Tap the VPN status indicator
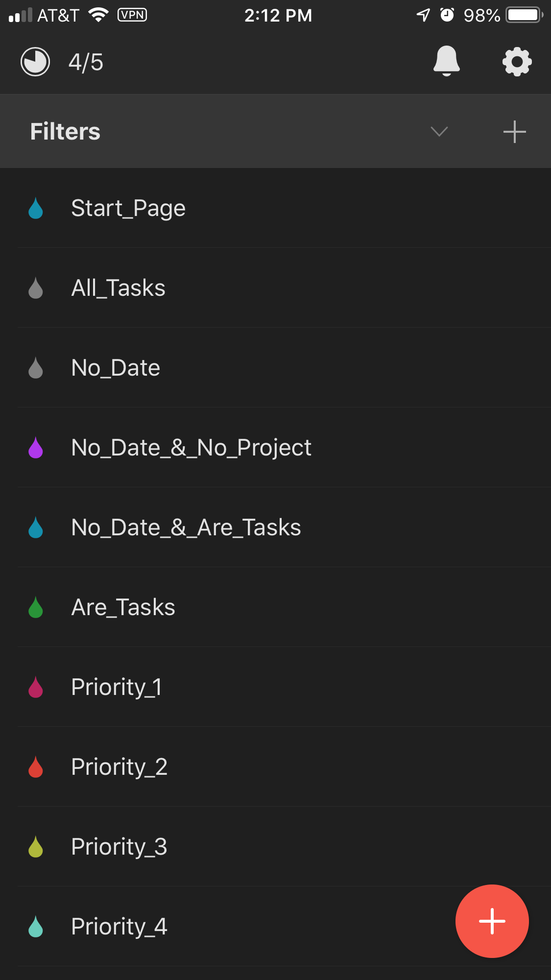551x980 pixels. click(132, 15)
